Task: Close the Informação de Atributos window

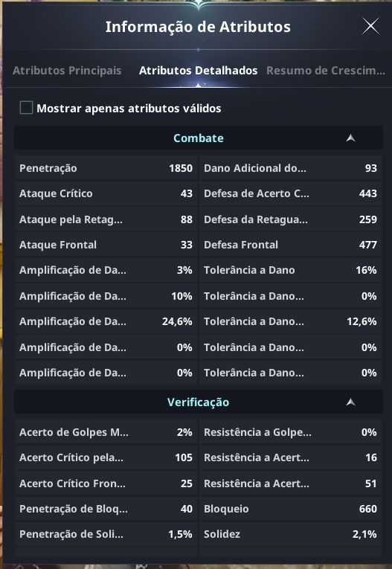Action: pyautogui.click(x=370, y=27)
